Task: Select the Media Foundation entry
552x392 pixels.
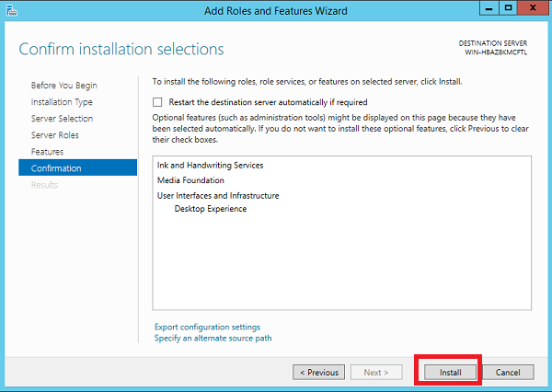Action: point(190,180)
